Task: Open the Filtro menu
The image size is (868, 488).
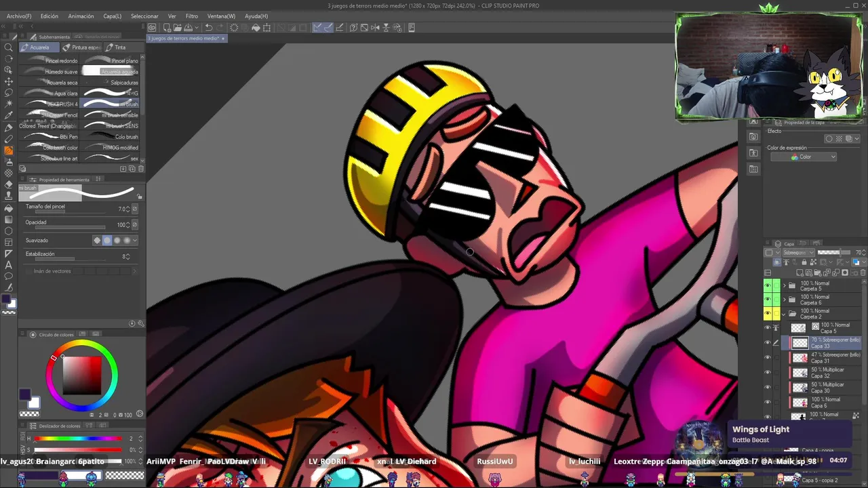Action: click(192, 16)
